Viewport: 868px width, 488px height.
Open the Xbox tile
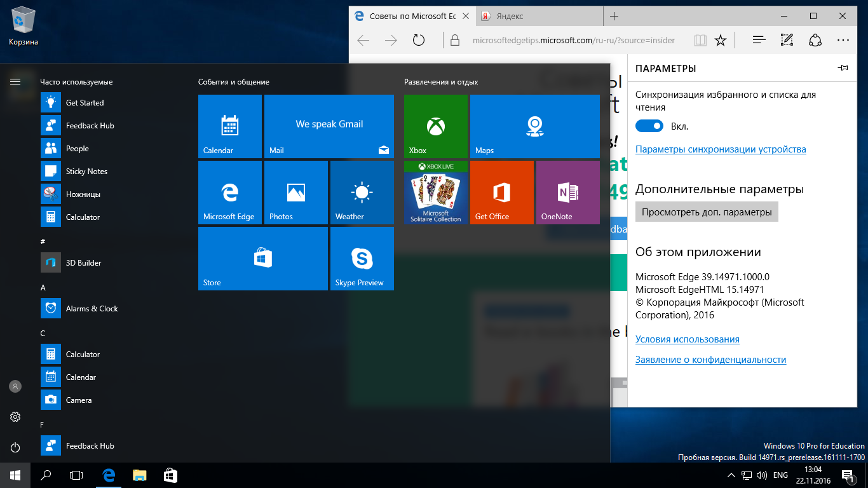436,126
